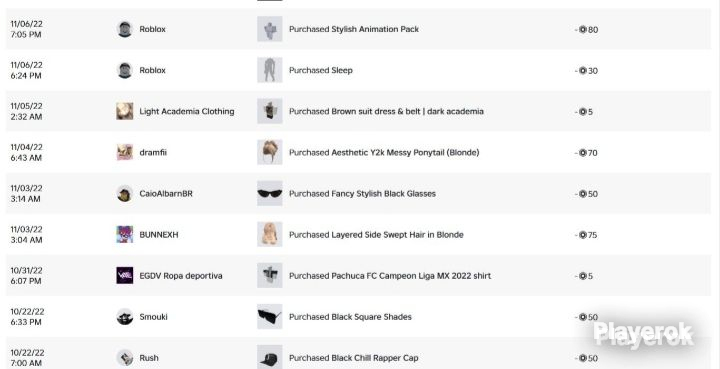720x369 pixels.
Task: Open the Light Academia Clothing group icon
Action: (124, 111)
